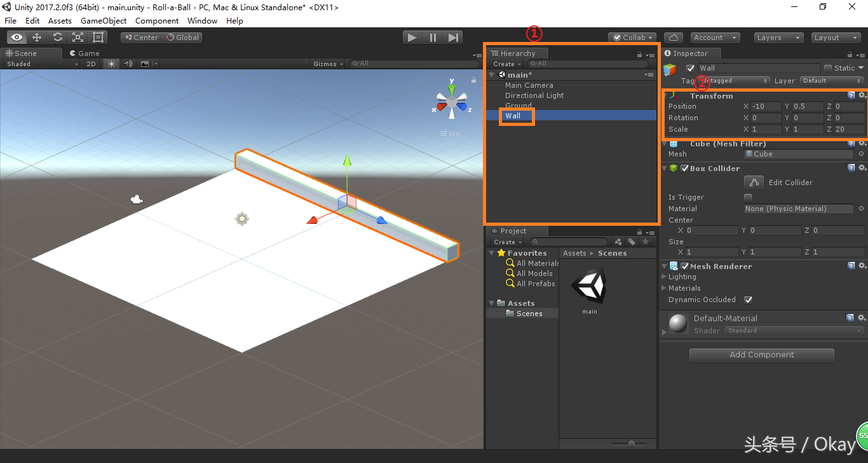Open Hierarchy Create button
The width and height of the screenshot is (868, 463).
pyautogui.click(x=506, y=64)
